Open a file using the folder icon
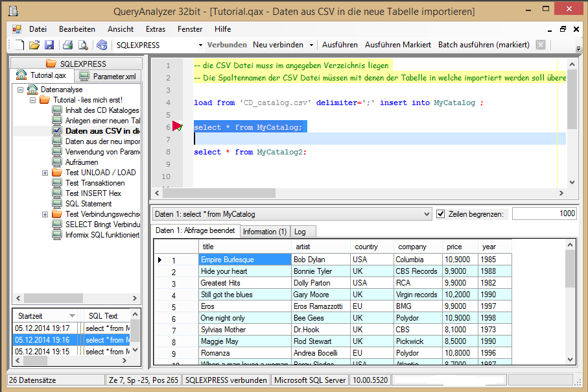The image size is (588, 392). pyautogui.click(x=34, y=45)
